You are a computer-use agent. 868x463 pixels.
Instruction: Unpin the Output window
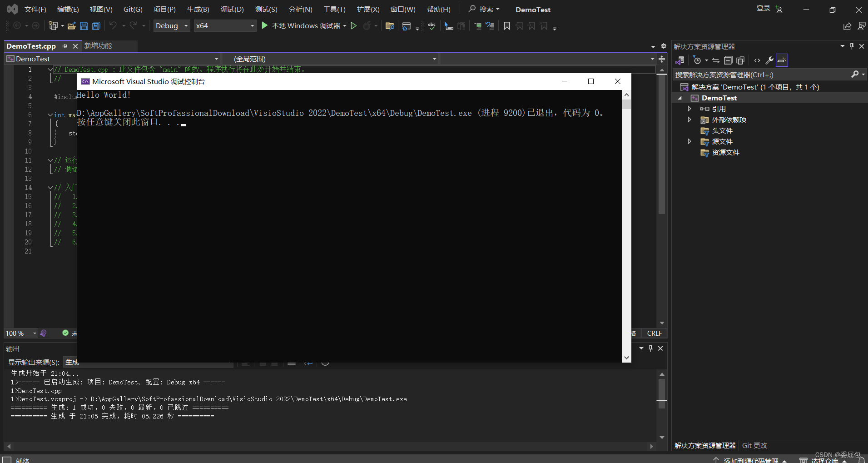[650, 348]
